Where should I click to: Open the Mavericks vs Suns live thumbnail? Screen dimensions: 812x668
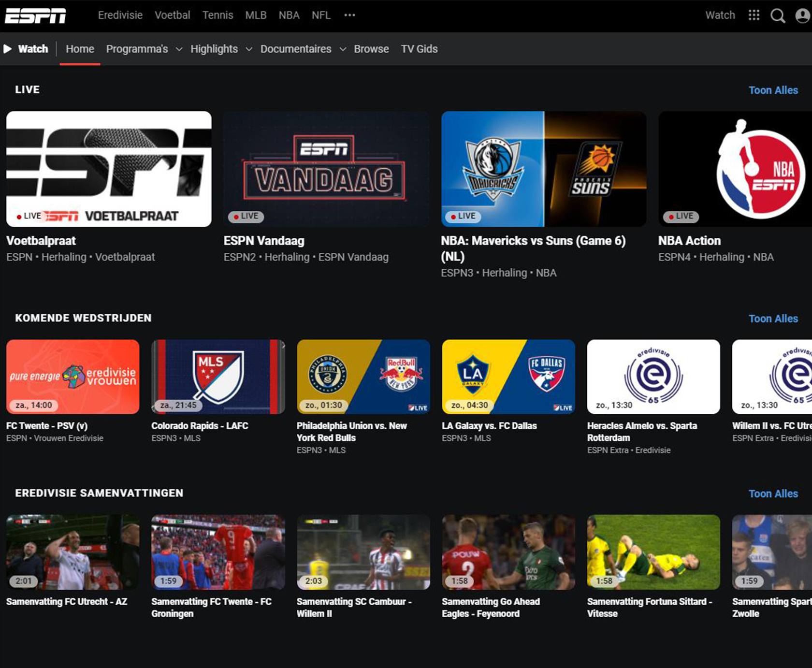[544, 169]
